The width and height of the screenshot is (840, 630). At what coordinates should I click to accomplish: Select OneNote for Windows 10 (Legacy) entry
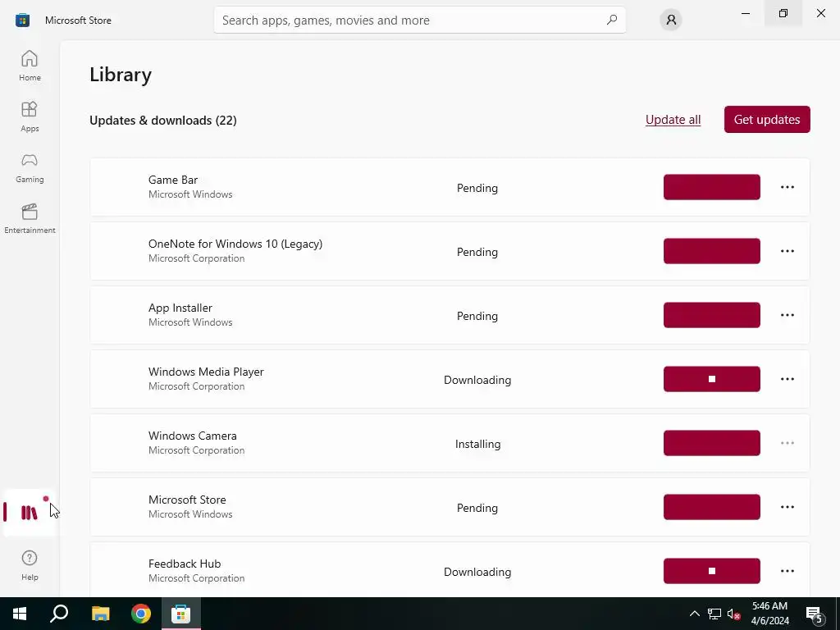tap(235, 244)
